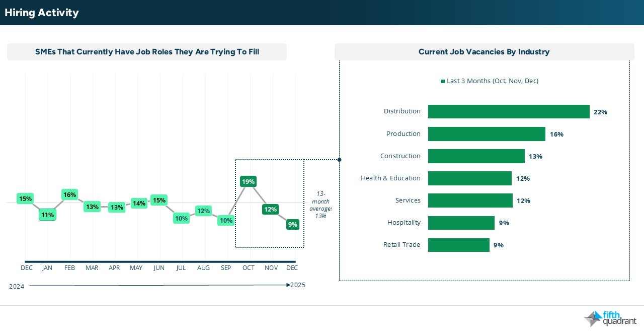
Task: Click the Current Job Vacancies By Industry header
Action: coord(484,52)
